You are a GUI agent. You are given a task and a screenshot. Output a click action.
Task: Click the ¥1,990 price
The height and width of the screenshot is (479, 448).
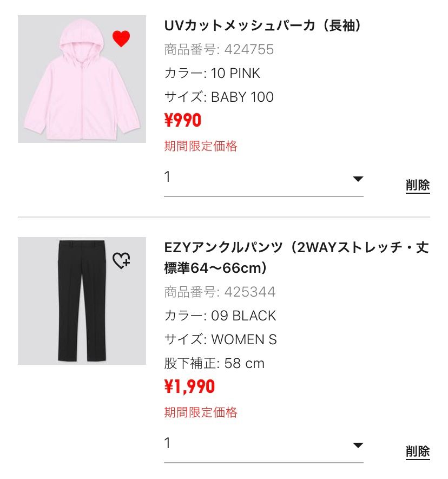(189, 386)
